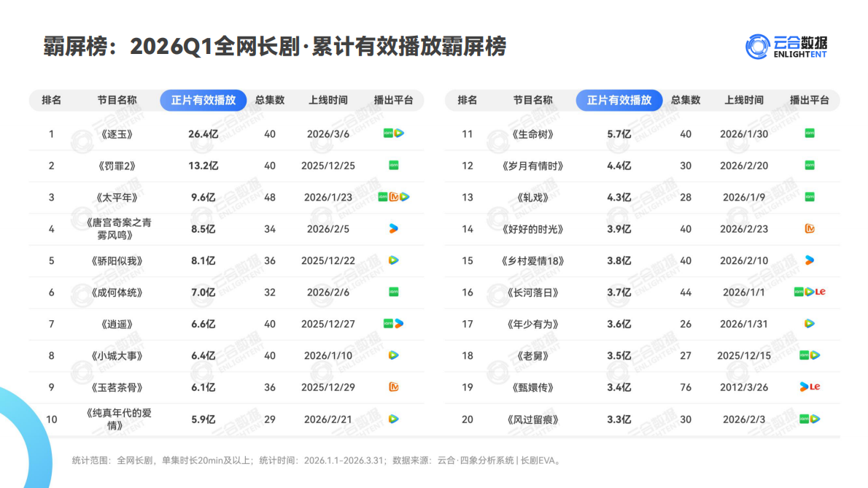Click the title 《长河落日》
The width and height of the screenshot is (868, 488).
tap(532, 292)
